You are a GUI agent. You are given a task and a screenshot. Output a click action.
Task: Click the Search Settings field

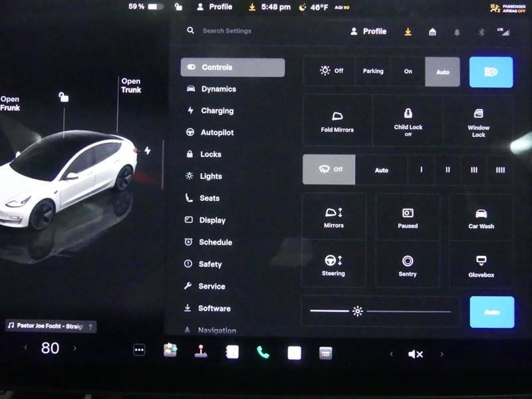(x=226, y=31)
